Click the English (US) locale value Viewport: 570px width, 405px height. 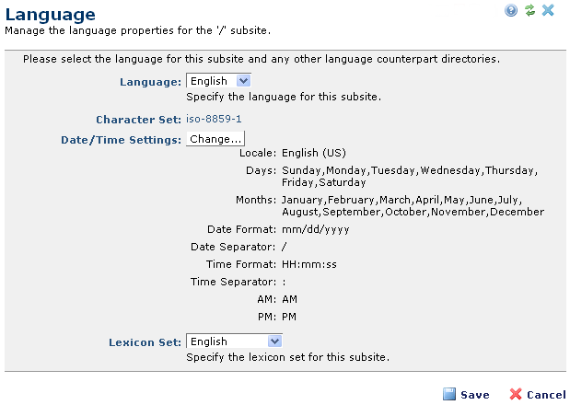coord(314,153)
